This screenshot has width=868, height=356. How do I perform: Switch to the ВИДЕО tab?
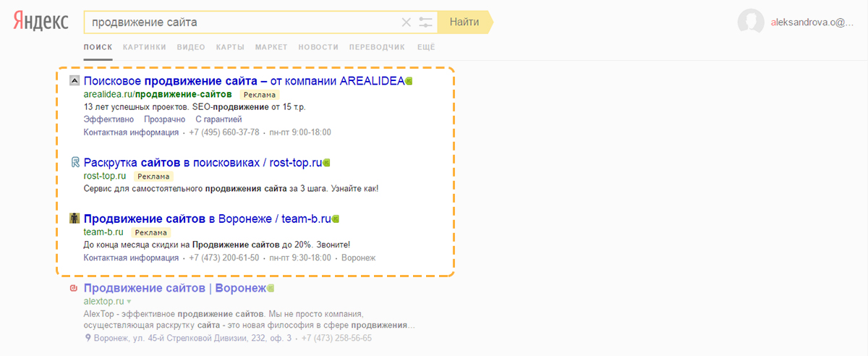191,47
